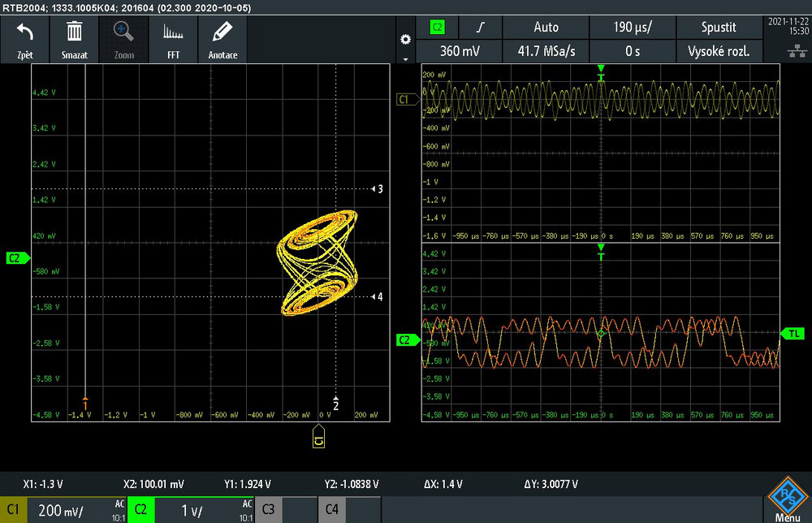812x523 pixels.
Task: Click the Spustit run button
Action: pyautogui.click(x=719, y=28)
